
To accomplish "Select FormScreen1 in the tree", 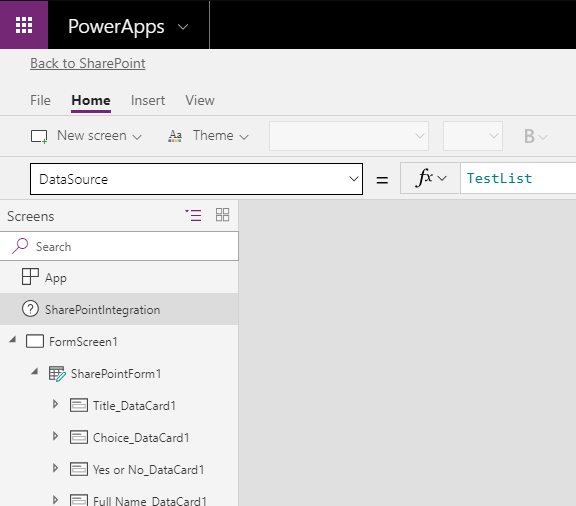I will coord(119,341).
